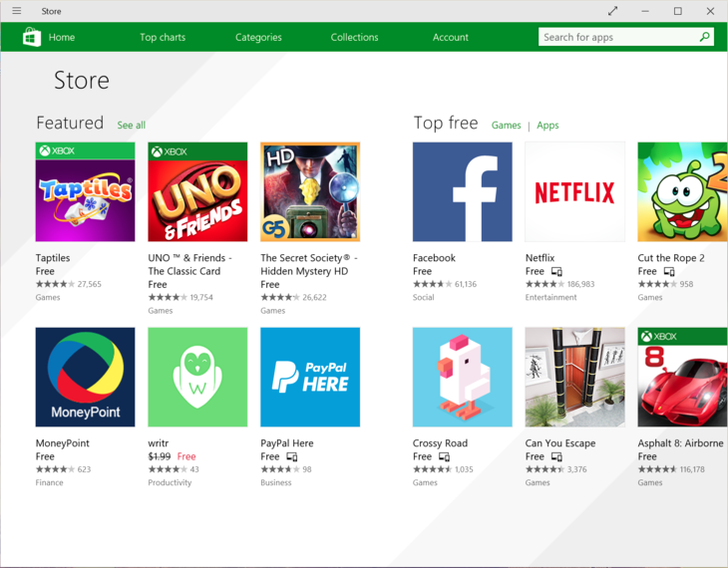Click the Facebook title text
728x568 pixels.
click(434, 258)
